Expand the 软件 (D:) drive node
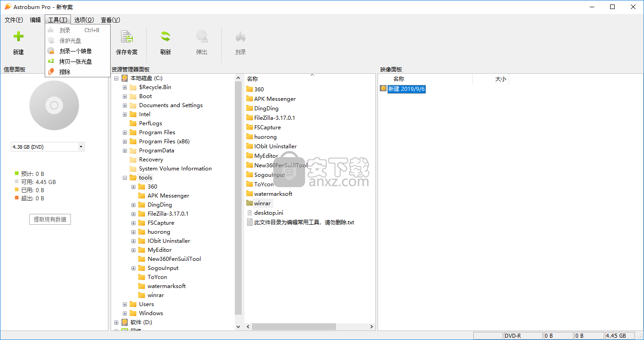This screenshot has width=644, height=340. tap(117, 322)
